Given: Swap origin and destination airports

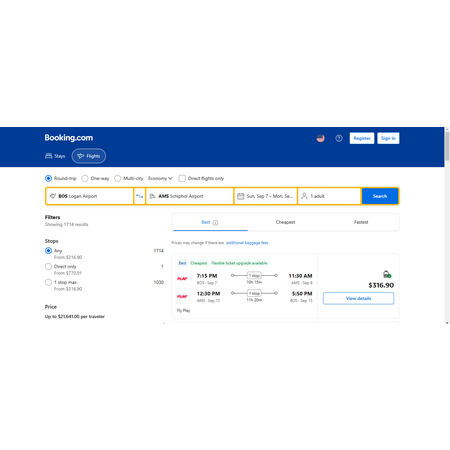Looking at the screenshot, I should pos(140,196).
